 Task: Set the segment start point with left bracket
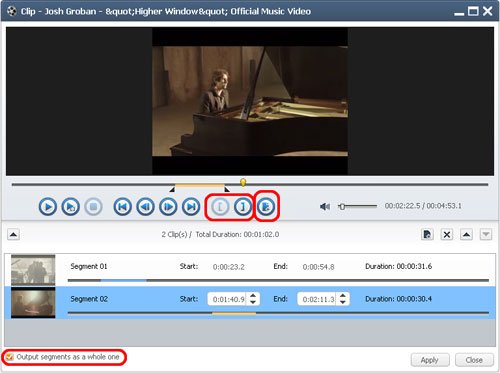220,207
